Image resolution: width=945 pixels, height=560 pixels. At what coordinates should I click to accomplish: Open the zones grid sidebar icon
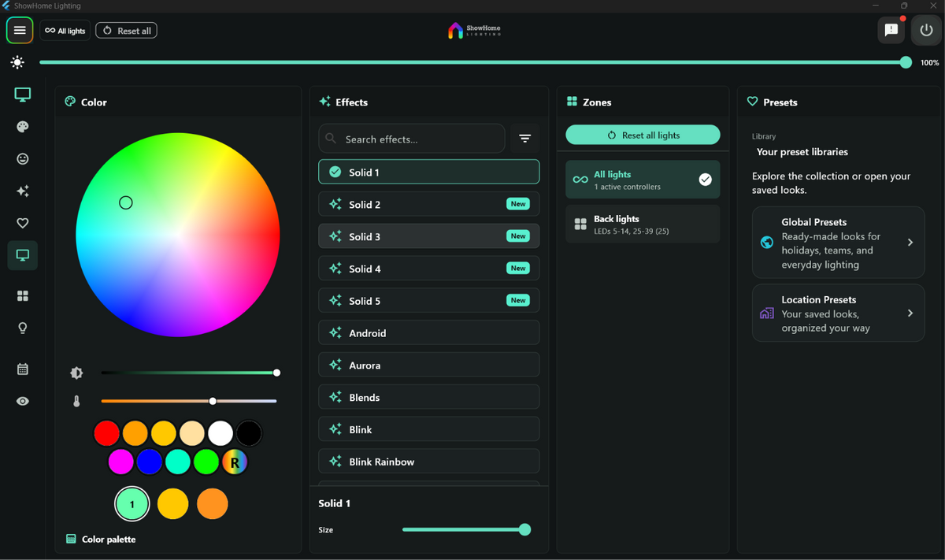(23, 296)
